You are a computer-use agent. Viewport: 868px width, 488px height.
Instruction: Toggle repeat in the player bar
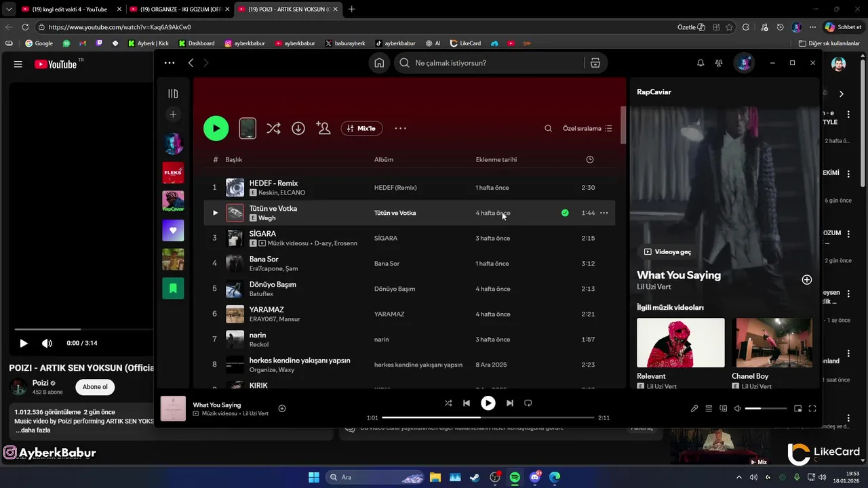(528, 403)
